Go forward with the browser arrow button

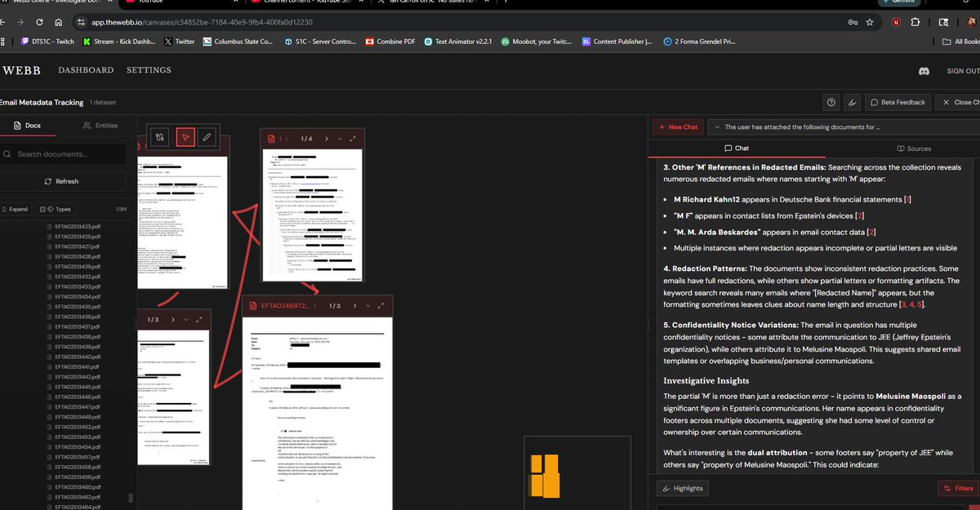19,22
